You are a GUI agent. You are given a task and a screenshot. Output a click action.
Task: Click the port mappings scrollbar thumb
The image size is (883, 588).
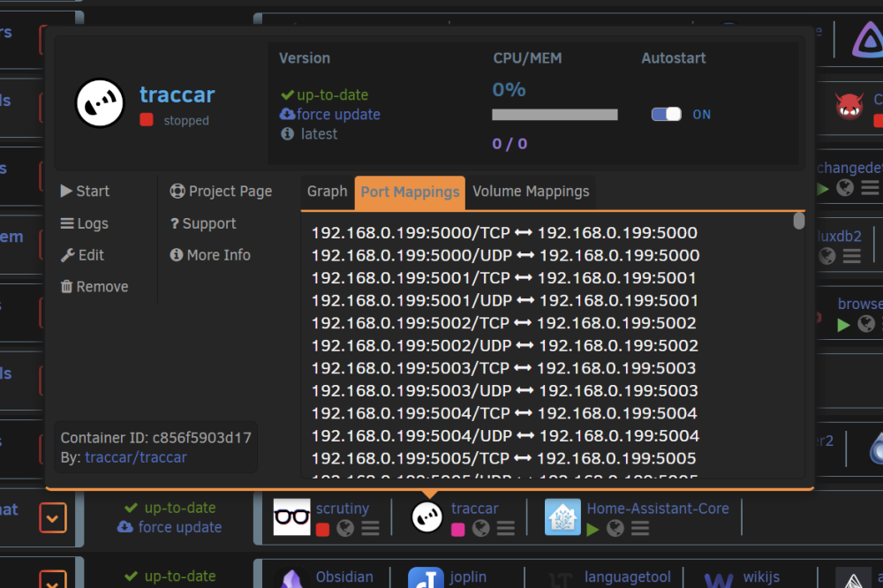pyautogui.click(x=798, y=221)
